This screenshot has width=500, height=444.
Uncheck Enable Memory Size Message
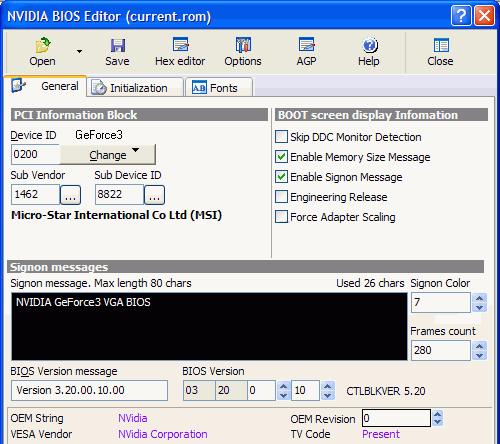[281, 157]
